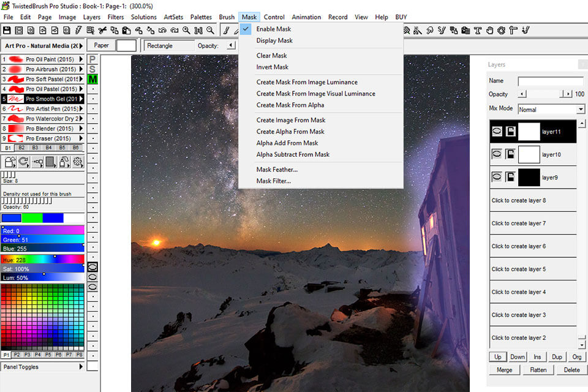Click the Paper button
This screenshot has height=392, width=588.
point(101,45)
